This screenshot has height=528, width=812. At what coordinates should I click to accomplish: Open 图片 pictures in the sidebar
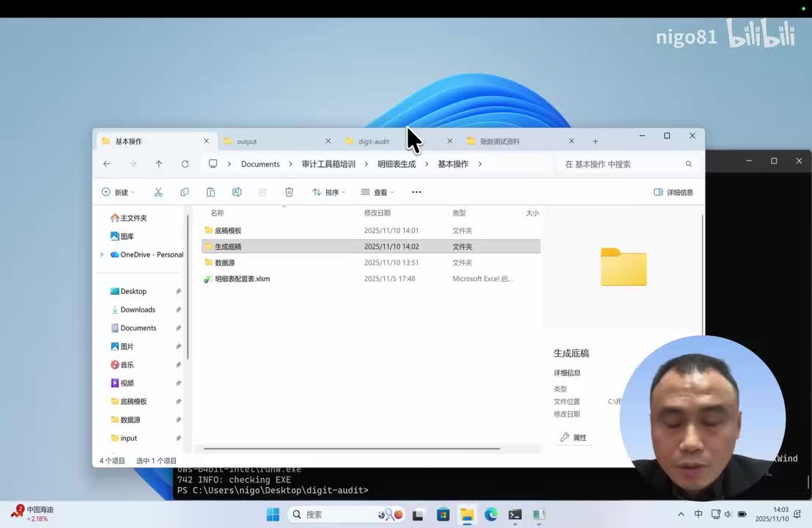tap(122, 347)
